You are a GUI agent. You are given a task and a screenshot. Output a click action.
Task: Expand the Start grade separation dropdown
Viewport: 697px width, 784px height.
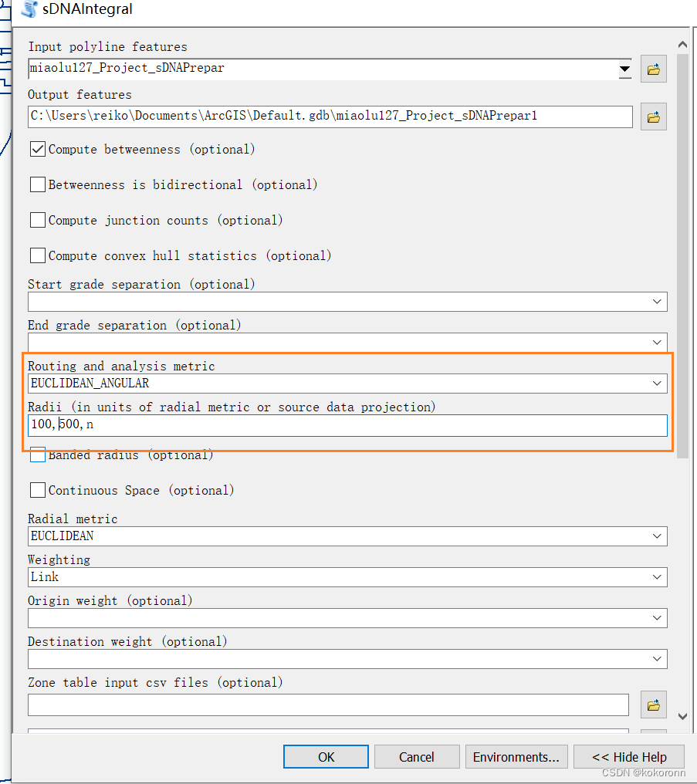point(657,302)
